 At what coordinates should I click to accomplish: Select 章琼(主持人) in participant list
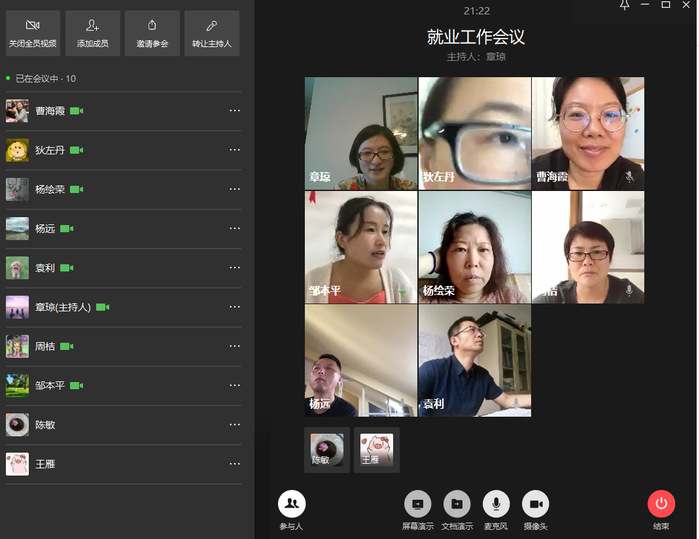(63, 307)
